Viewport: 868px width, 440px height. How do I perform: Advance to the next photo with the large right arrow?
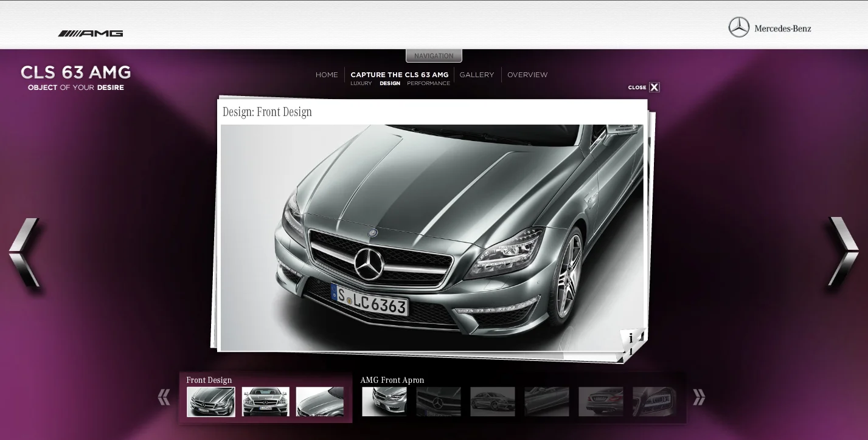[844, 252]
